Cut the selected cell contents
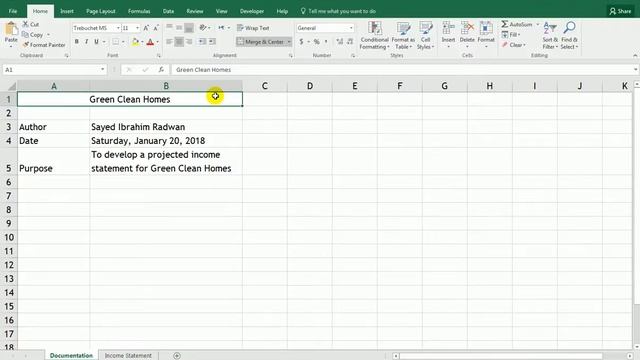The image size is (640, 360). click(x=31, y=24)
